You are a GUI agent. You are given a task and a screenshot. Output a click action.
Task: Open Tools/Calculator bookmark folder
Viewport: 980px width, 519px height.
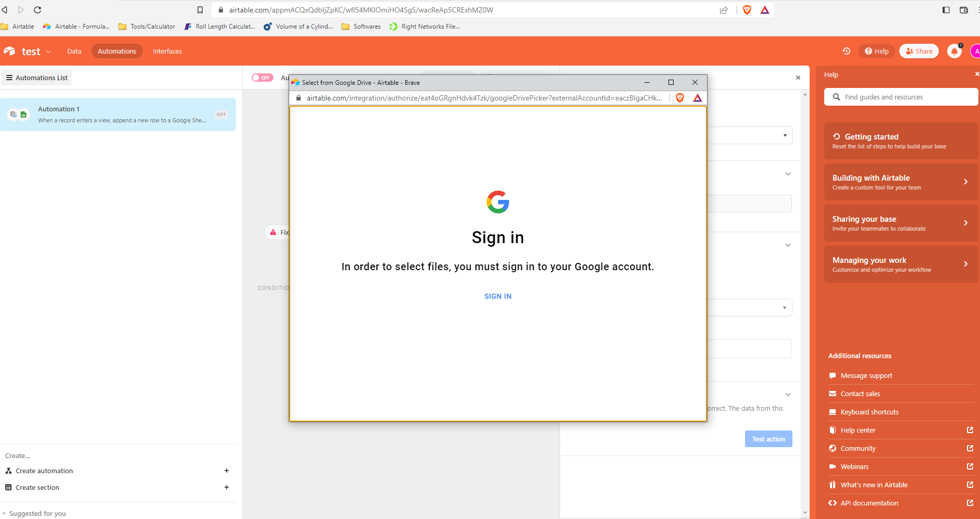[147, 27]
